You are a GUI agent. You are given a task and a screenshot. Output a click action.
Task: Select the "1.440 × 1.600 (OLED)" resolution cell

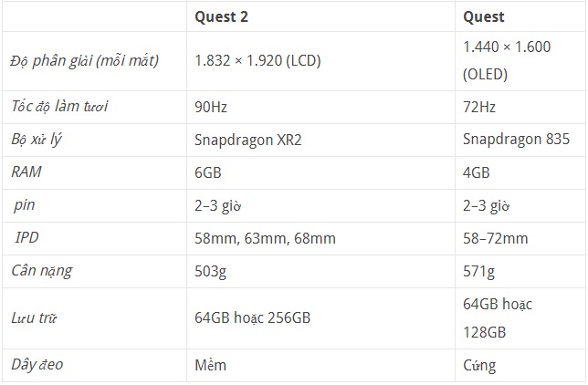tap(507, 60)
